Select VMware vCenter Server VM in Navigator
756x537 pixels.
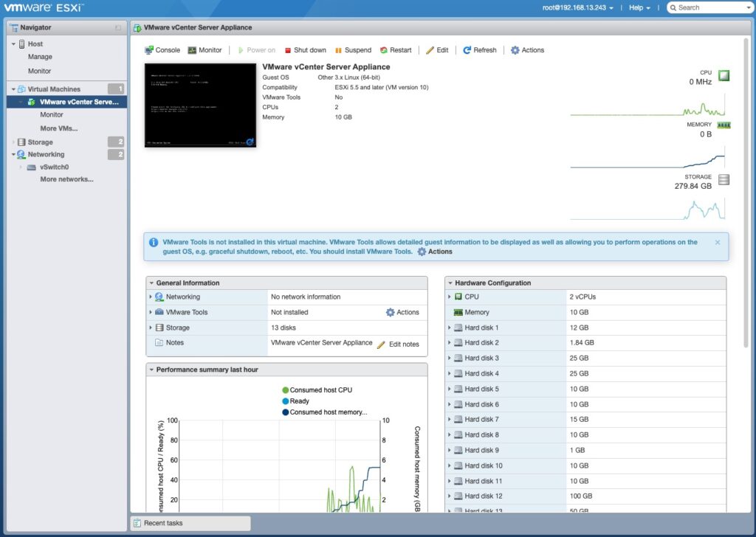[x=66, y=102]
